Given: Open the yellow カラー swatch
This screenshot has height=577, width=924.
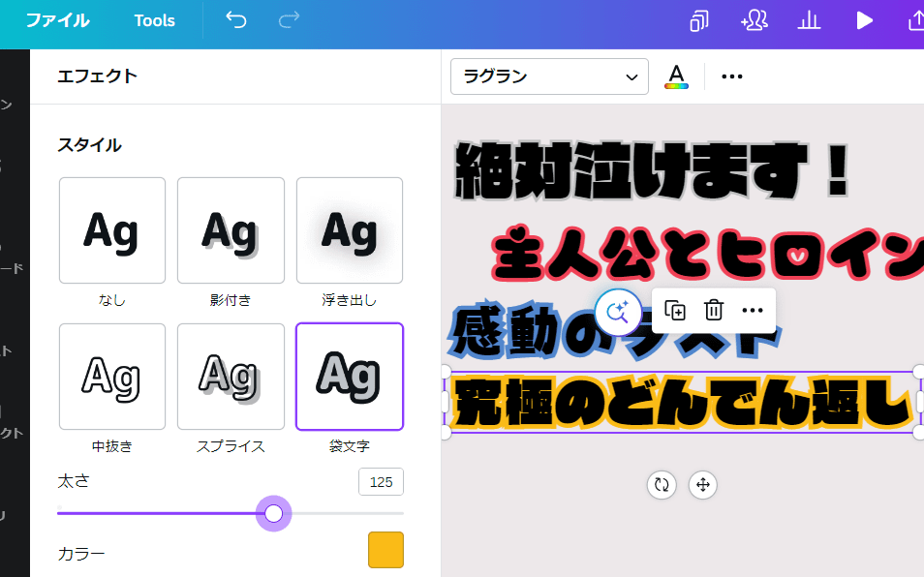Looking at the screenshot, I should pos(386,550).
